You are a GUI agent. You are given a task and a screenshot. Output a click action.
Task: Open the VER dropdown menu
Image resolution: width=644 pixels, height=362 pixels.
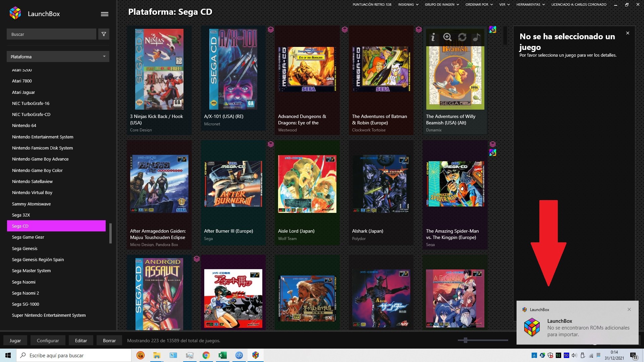[x=504, y=5]
